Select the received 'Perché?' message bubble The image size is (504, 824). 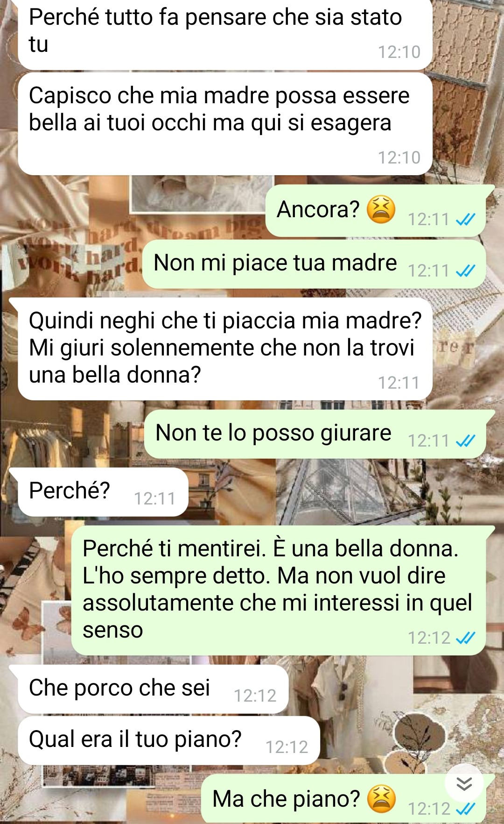point(103,492)
